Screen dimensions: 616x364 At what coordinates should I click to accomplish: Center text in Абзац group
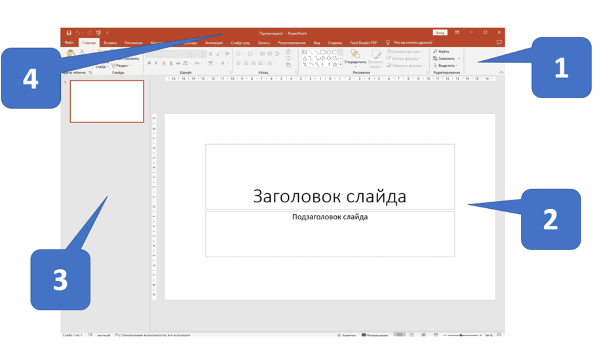[x=246, y=64]
